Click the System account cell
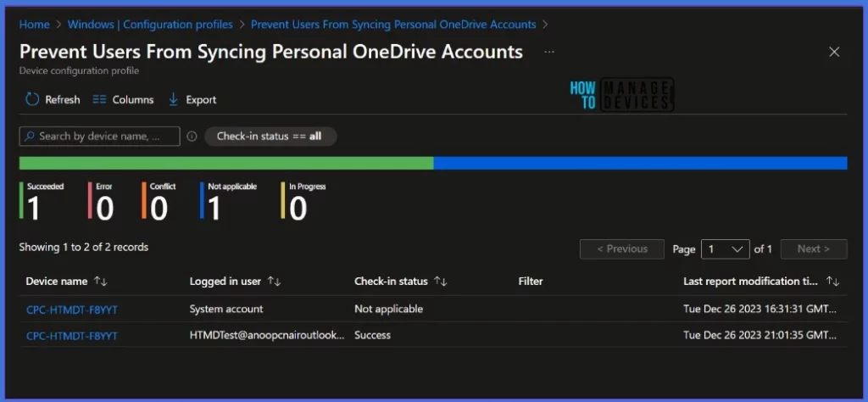The height and width of the screenshot is (402, 868). tap(226, 309)
